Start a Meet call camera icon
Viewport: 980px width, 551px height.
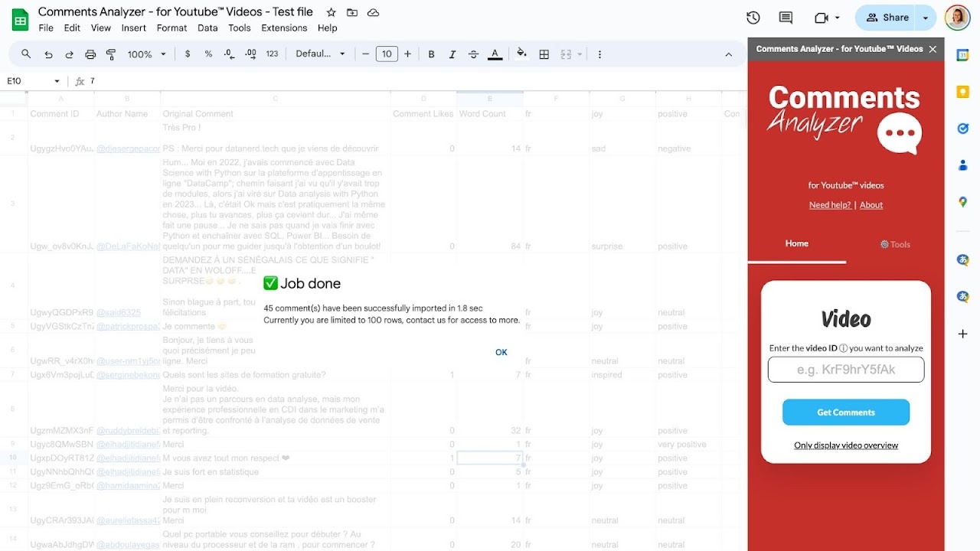[x=822, y=18]
